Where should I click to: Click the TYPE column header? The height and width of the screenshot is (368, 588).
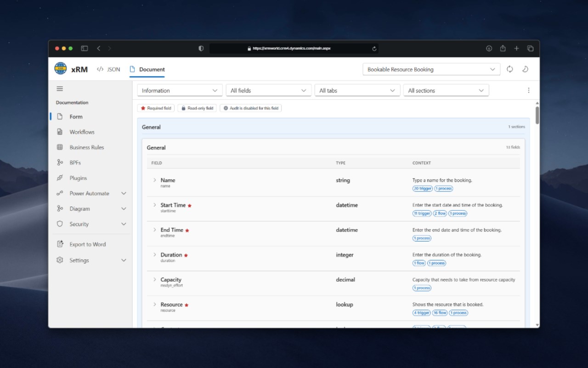(x=341, y=163)
